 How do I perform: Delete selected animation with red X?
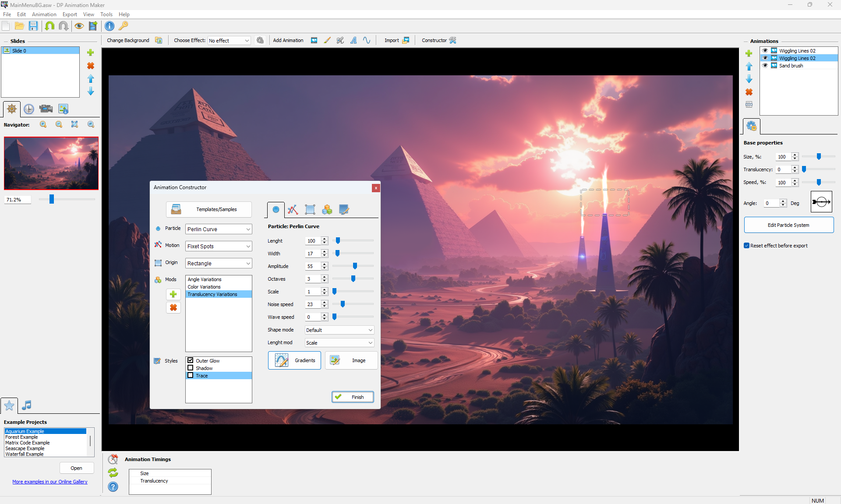tap(749, 92)
